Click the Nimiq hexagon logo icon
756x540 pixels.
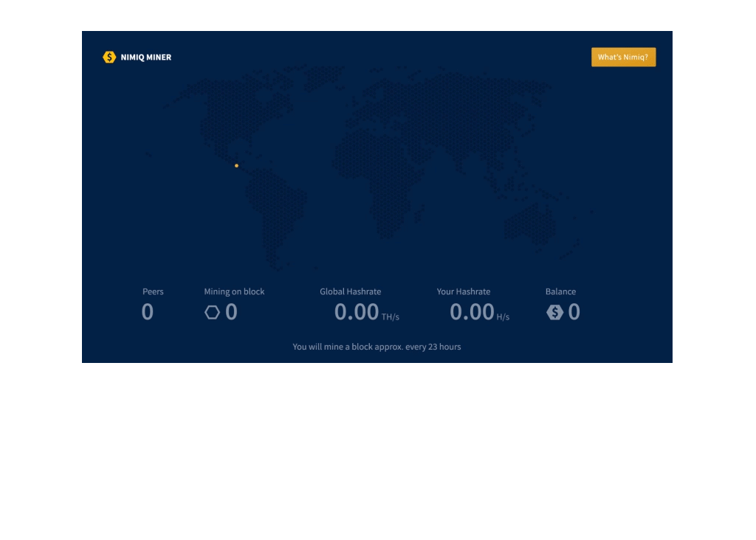point(109,58)
